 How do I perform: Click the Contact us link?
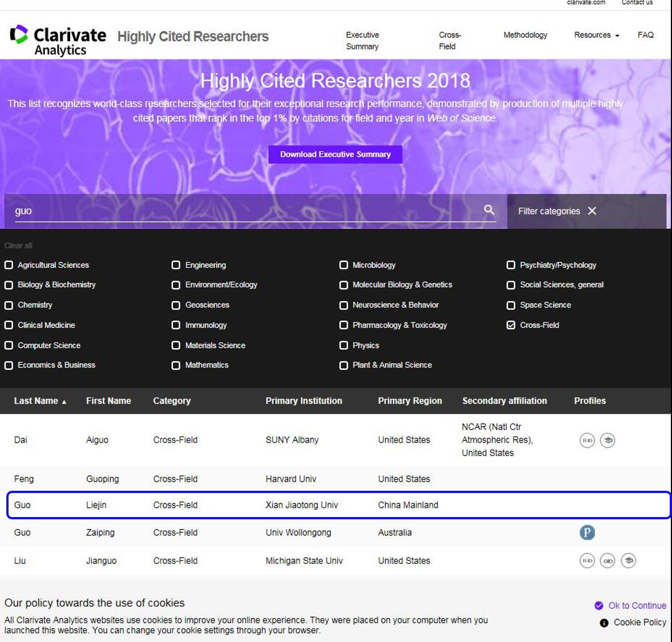point(637,3)
